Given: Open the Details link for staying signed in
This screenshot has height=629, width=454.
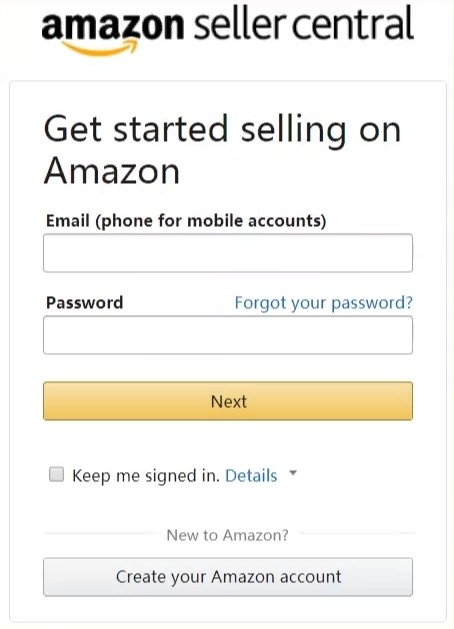Looking at the screenshot, I should tap(251, 476).
